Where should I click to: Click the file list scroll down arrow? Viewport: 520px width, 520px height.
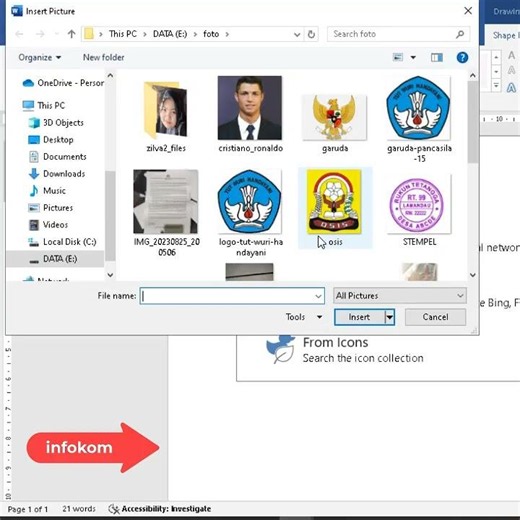tap(472, 275)
